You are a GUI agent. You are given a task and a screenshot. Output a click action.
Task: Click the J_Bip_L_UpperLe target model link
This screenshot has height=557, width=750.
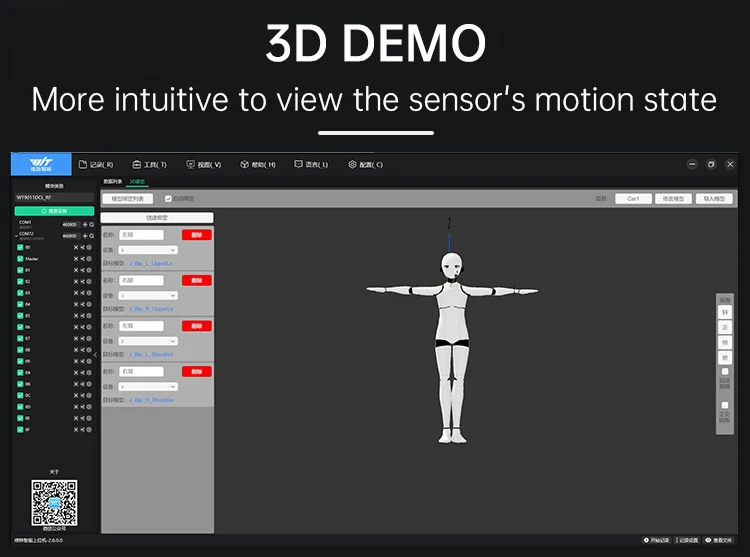151,263
